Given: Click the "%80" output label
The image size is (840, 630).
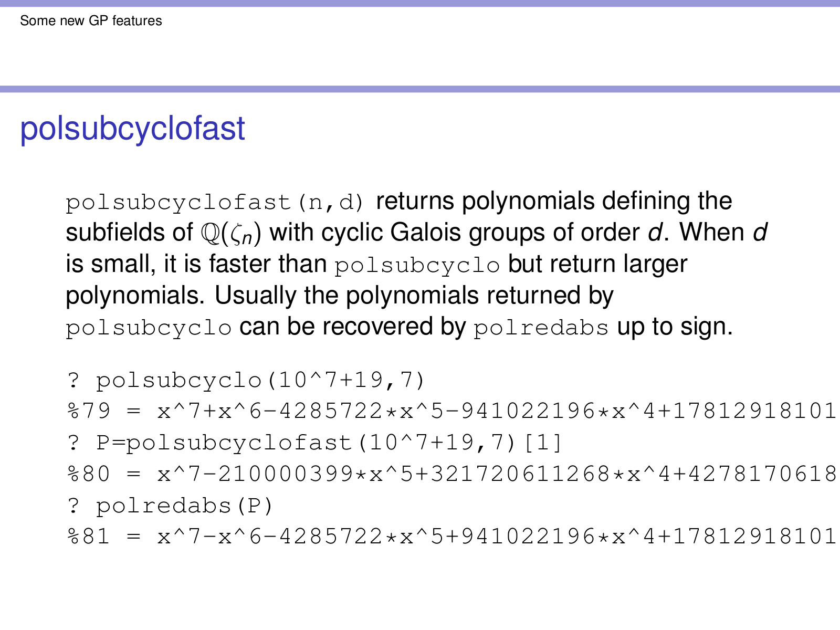Looking at the screenshot, I should point(89,474).
